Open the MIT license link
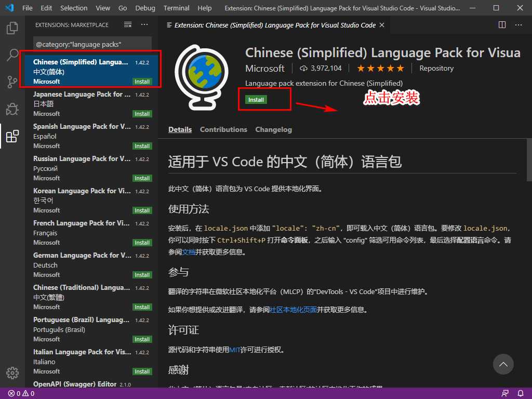Screen dimensions: 532x399 pos(235,350)
